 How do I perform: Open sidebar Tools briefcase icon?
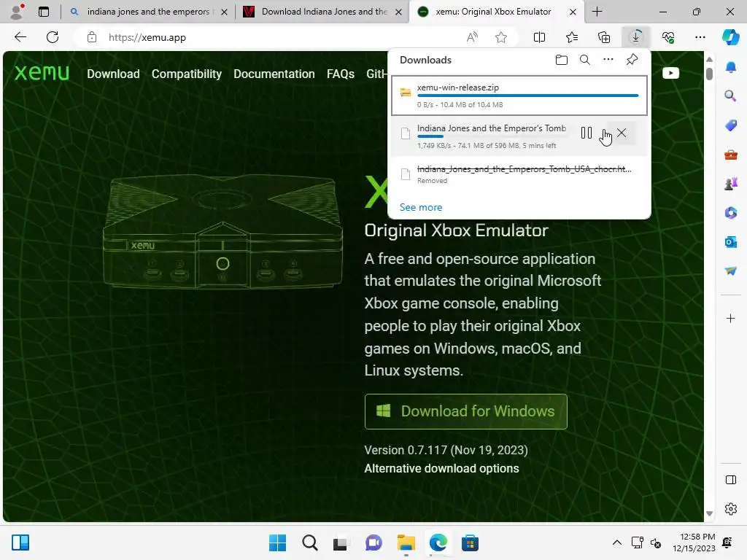(x=730, y=155)
